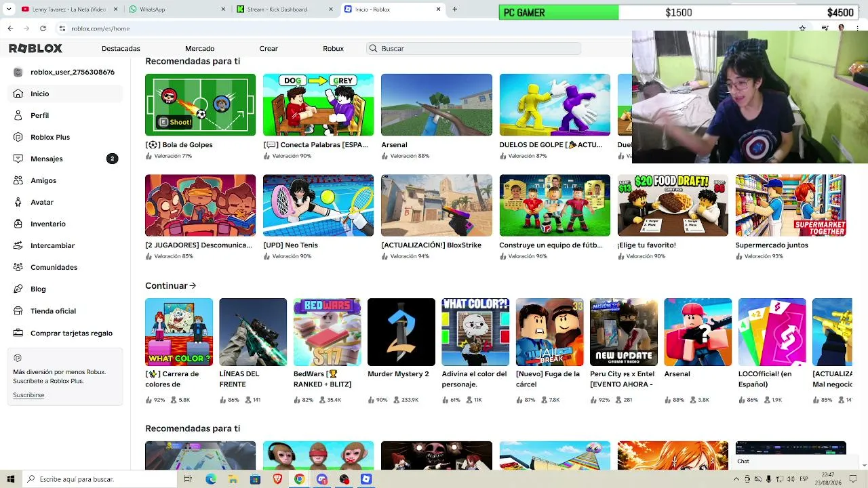Click the magnifier icon in Buscar field
Viewport: 868px width, 488px height.
[373, 49]
